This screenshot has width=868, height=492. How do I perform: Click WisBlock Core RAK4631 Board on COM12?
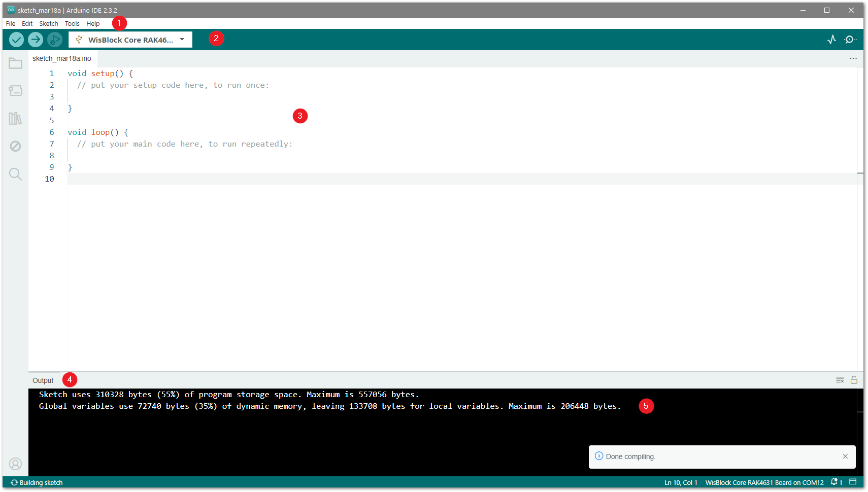tap(764, 482)
